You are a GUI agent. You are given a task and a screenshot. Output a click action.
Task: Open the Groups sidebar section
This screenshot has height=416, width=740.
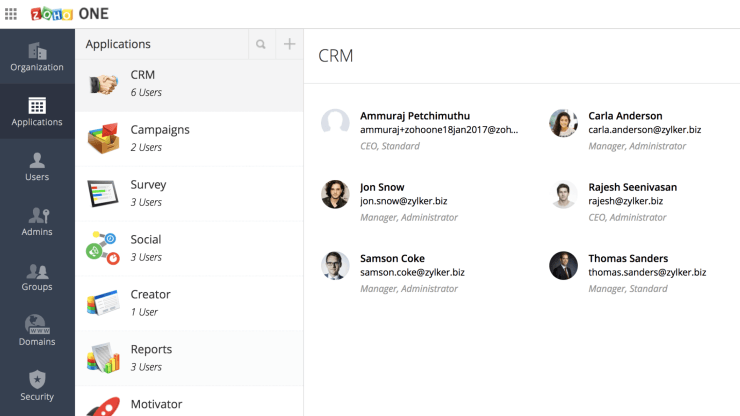(37, 277)
